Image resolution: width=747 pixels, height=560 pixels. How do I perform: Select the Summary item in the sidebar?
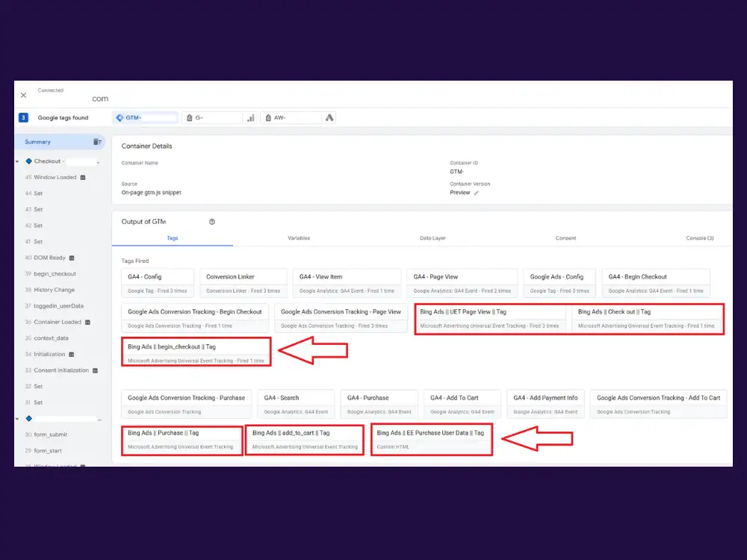[38, 142]
